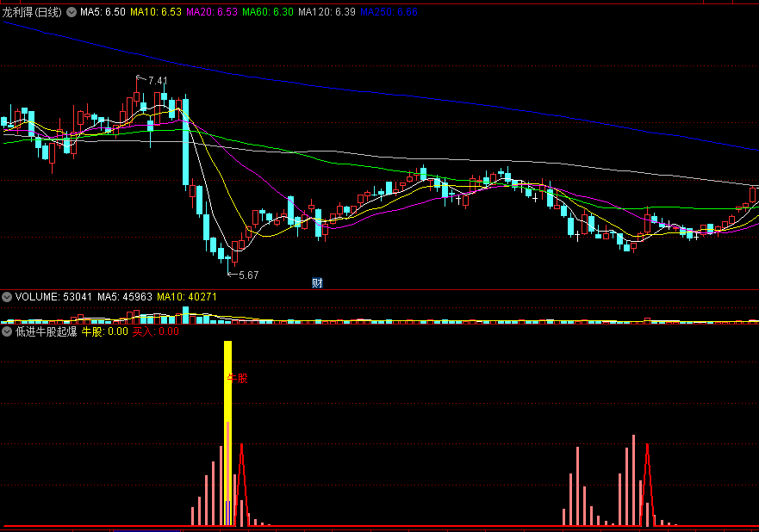
Task: Click the 7.41 high price marker
Action: 158,81
